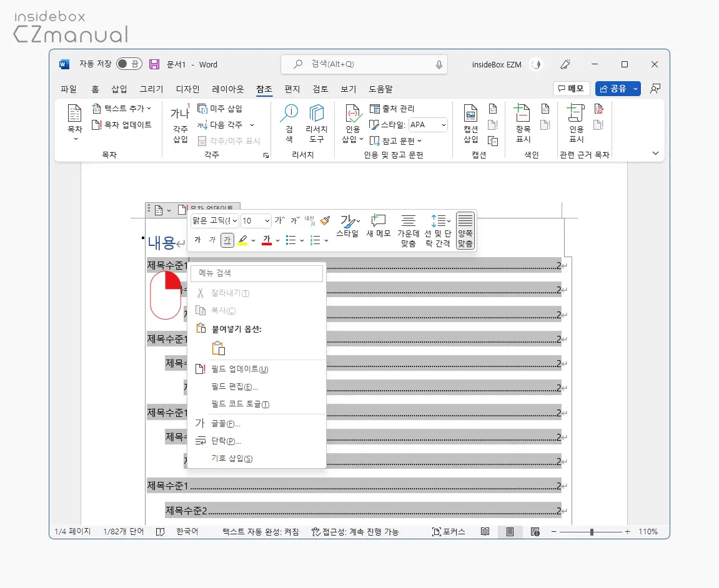Image resolution: width=719 pixels, height=588 pixels.
Task: Click the microphone icon in search box
Action: 439,65
